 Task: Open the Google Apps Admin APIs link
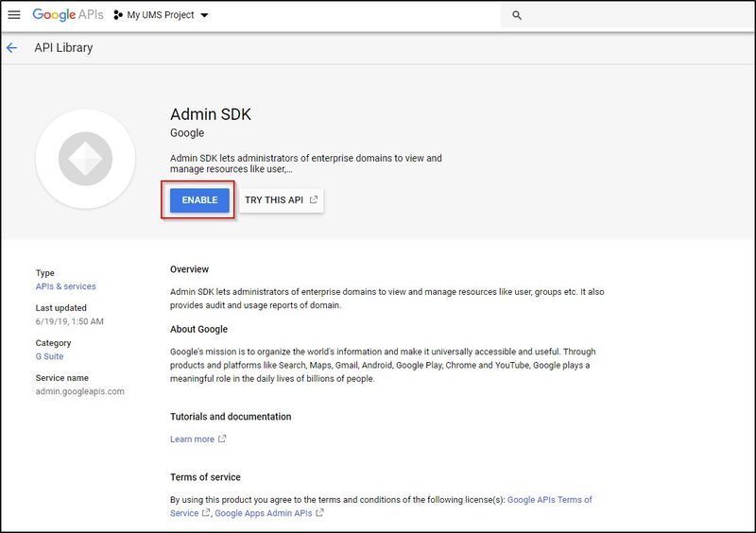264,513
